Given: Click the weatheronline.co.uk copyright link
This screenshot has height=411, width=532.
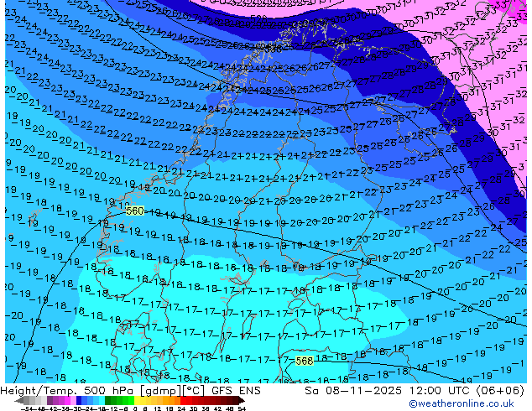Looking at the screenshot, I should tap(462, 404).
